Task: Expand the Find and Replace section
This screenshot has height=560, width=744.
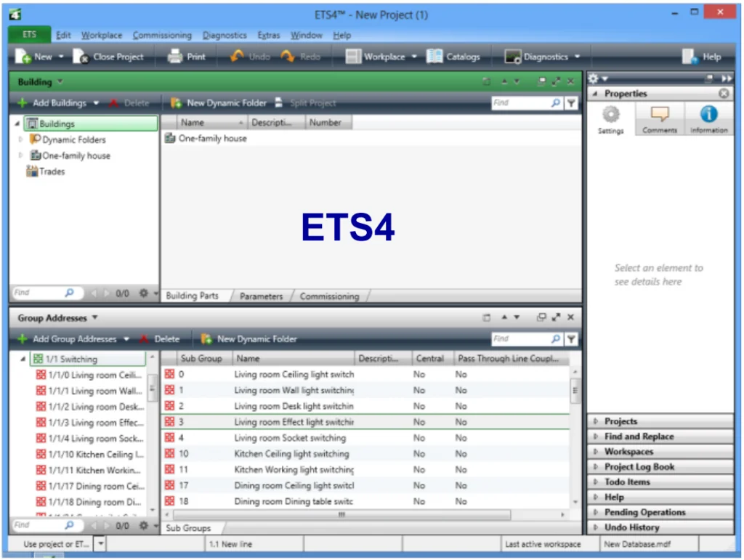Action: point(660,437)
